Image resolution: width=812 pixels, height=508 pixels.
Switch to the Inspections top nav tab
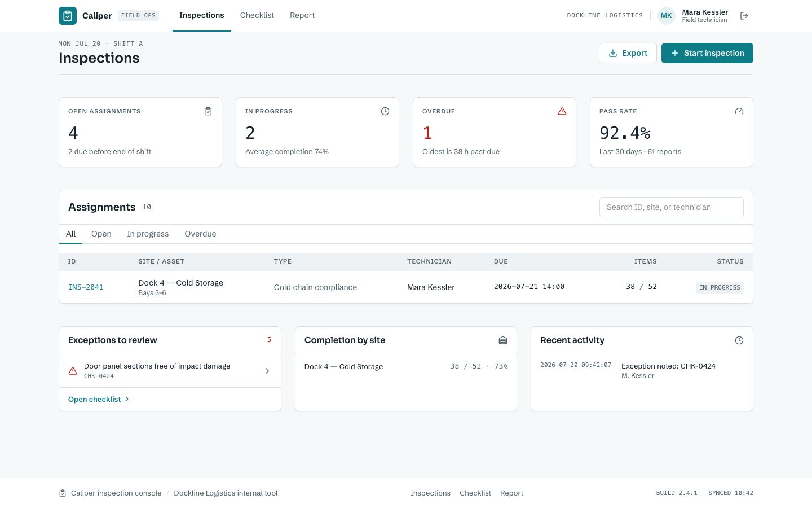point(202,15)
